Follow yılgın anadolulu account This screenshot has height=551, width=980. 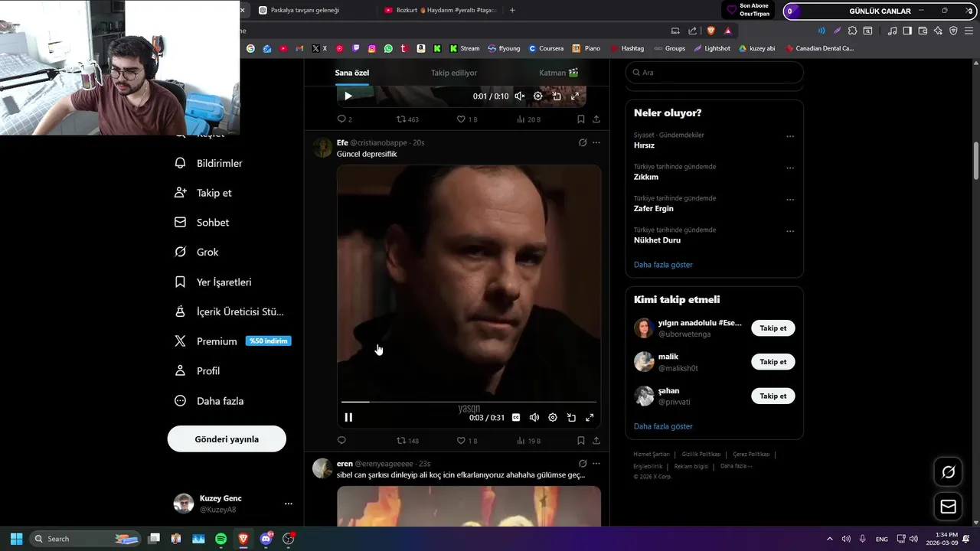773,328
